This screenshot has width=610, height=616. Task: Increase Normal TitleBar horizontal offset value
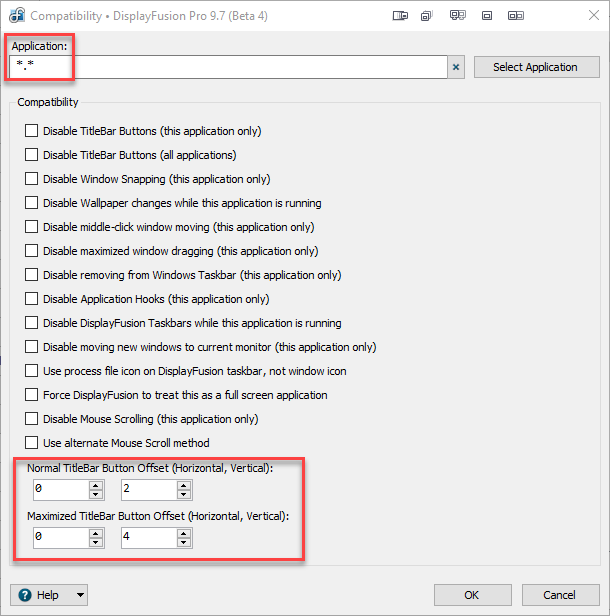click(x=95, y=486)
